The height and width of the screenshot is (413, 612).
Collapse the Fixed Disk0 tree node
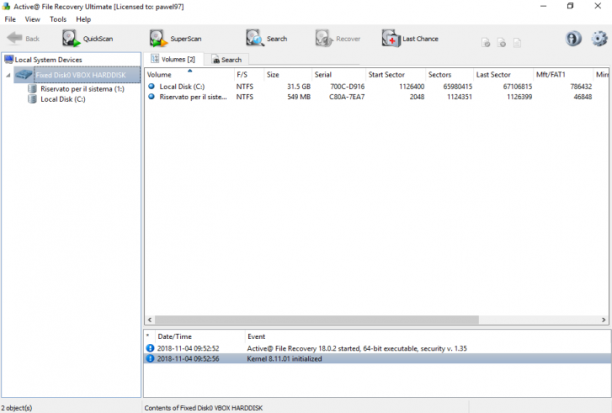coord(8,75)
